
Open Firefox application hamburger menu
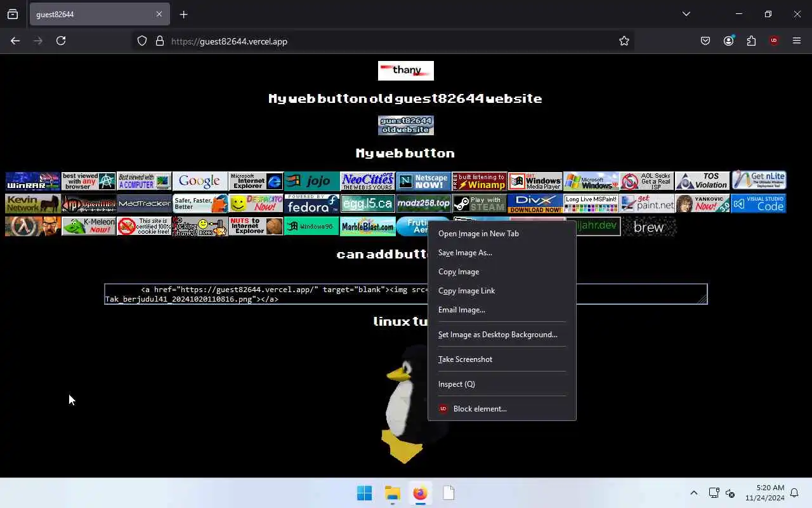[x=797, y=41]
